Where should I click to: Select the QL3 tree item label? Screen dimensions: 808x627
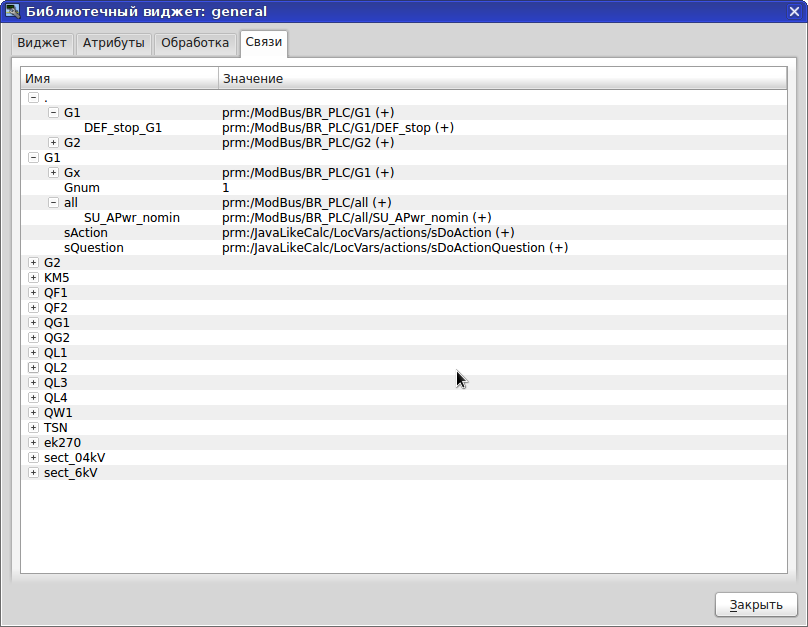coord(56,382)
